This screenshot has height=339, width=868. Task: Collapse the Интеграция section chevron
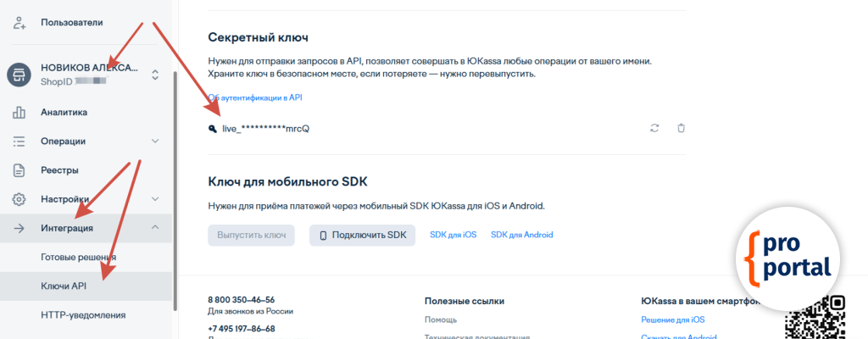point(155,228)
